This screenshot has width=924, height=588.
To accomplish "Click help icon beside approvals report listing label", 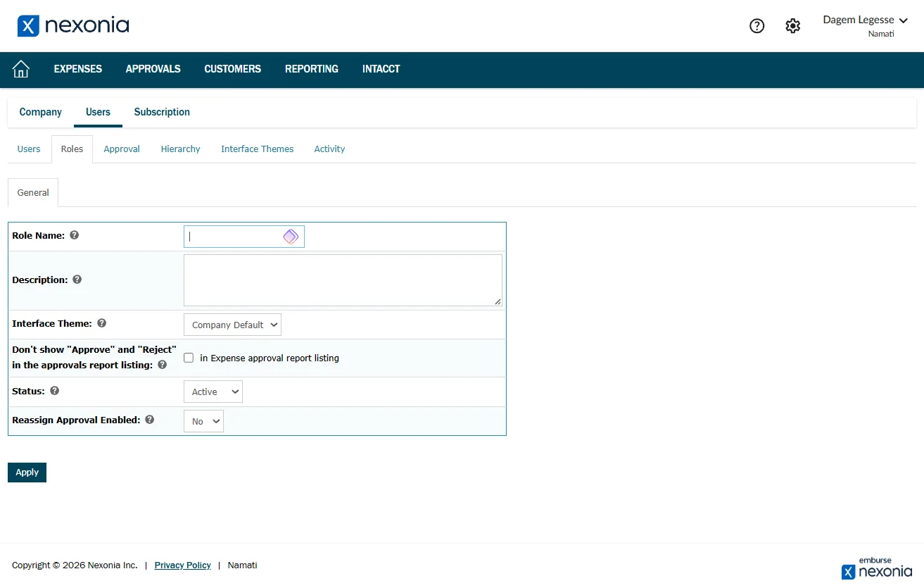I will click(x=163, y=365).
